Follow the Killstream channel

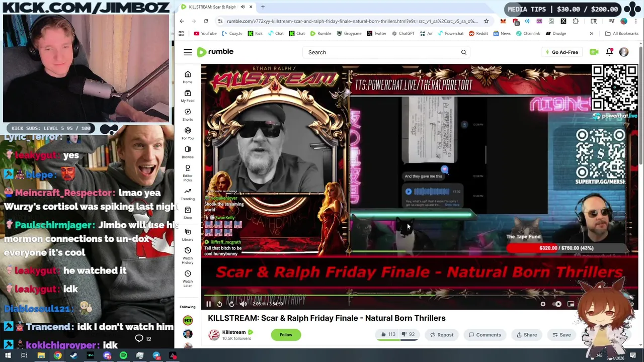click(286, 335)
